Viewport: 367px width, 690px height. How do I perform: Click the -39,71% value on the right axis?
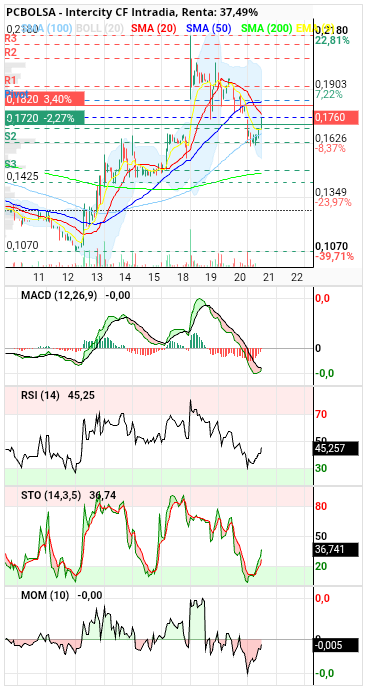coord(333,256)
